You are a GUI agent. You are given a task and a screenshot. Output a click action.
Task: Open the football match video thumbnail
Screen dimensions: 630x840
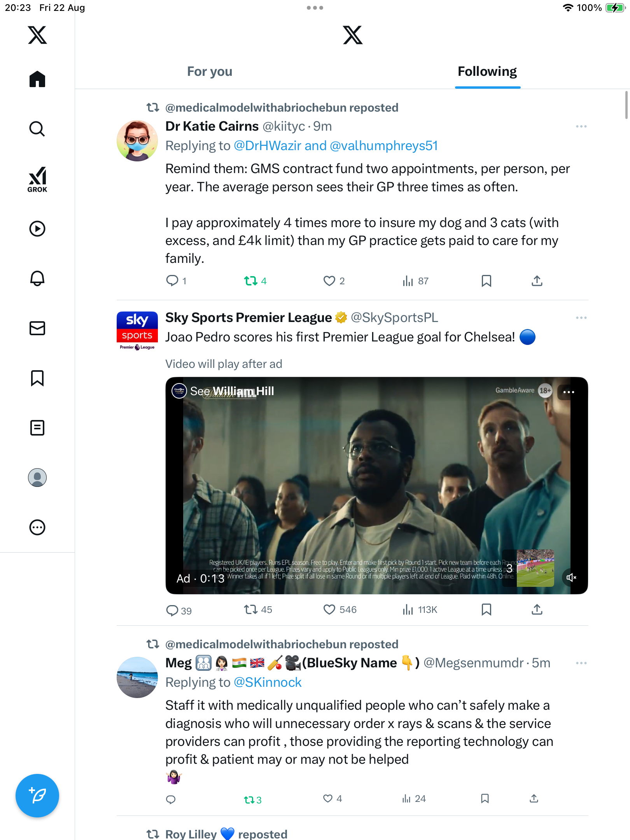click(x=535, y=568)
